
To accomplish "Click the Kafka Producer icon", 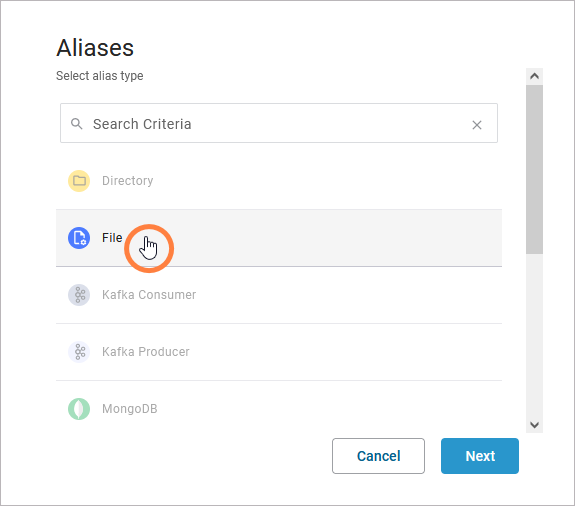I will [x=79, y=352].
